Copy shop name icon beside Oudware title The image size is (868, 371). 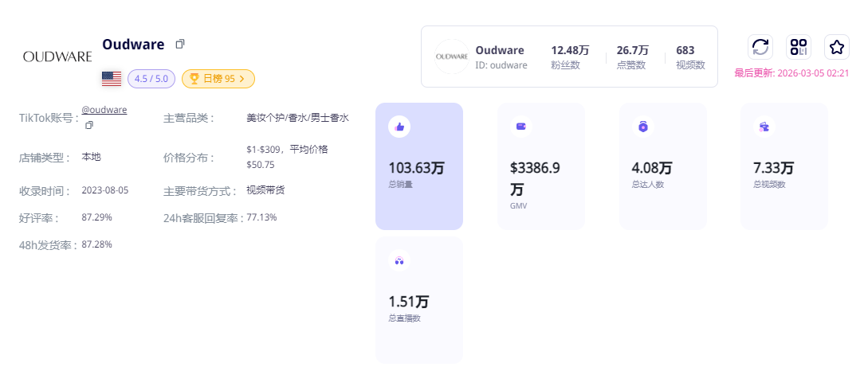point(180,44)
